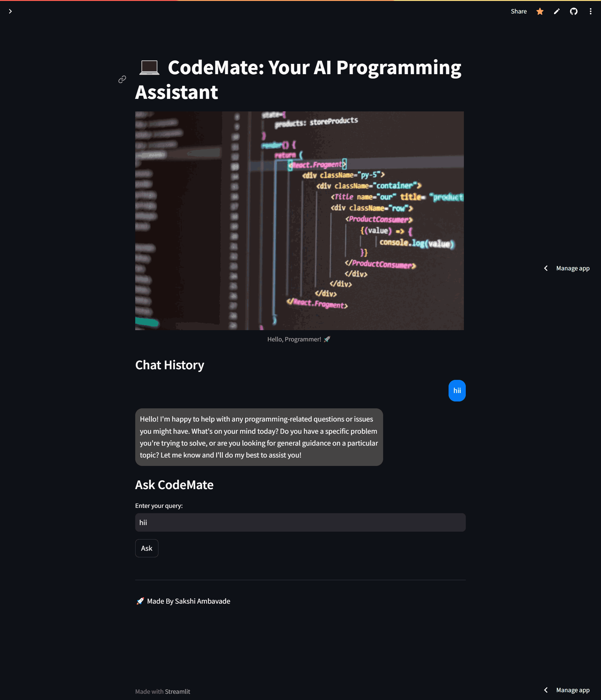
Task: Expand the right-side Manage app chevron
Action: 546,268
